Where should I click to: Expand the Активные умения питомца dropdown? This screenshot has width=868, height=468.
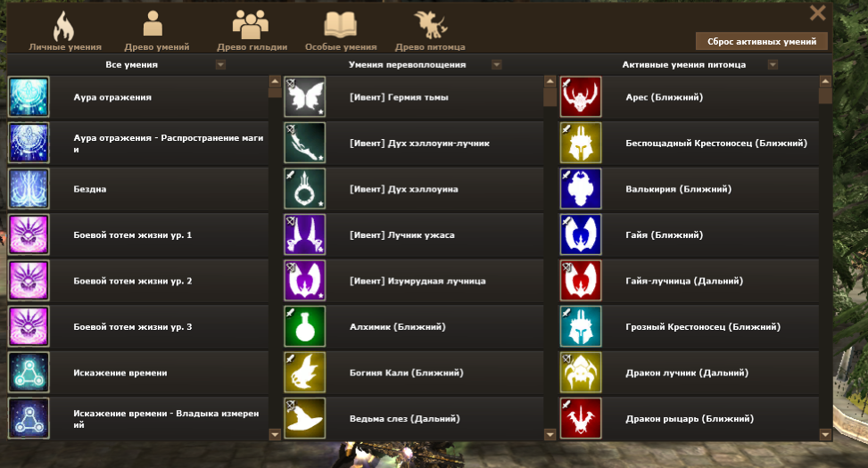773,65
